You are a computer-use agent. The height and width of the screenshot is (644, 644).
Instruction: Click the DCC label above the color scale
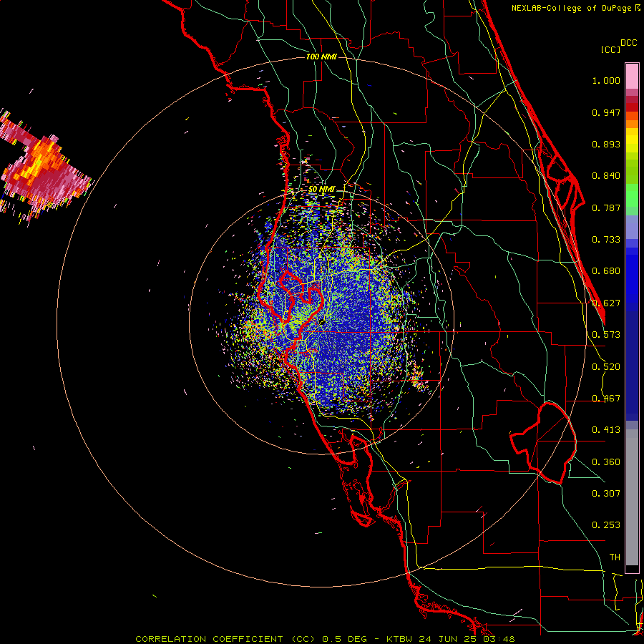(x=629, y=43)
